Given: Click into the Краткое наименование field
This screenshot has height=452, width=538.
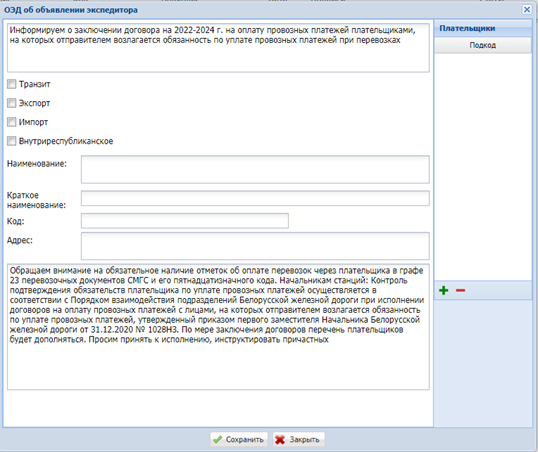Looking at the screenshot, I should [255, 198].
